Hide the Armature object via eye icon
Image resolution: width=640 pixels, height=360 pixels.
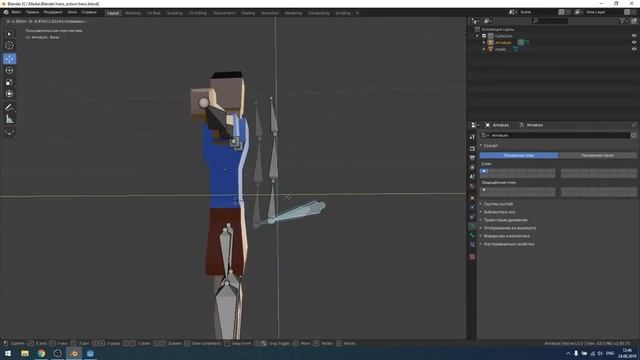(634, 42)
